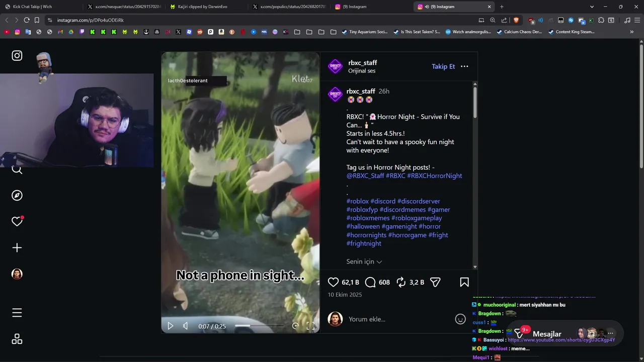The width and height of the screenshot is (644, 362).
Task: Open post options three-dots menu
Action: [464, 66]
